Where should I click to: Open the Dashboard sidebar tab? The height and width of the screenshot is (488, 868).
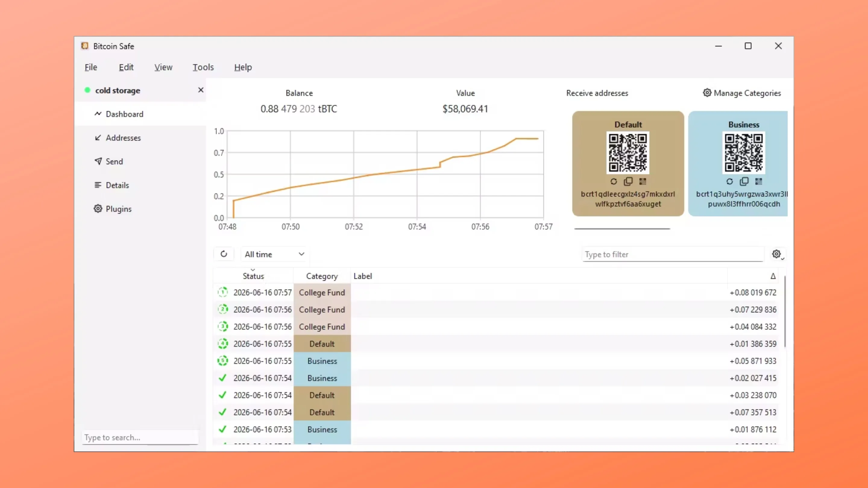(140, 114)
